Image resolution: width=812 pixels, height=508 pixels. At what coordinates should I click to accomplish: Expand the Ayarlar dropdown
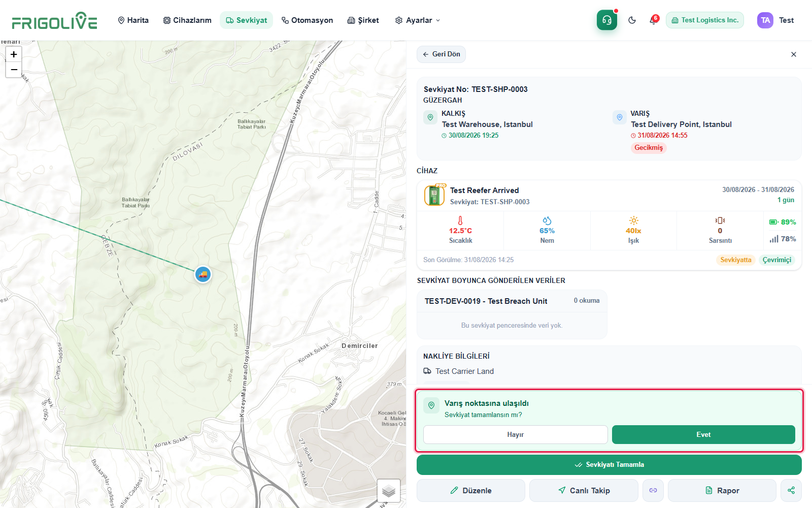click(418, 20)
